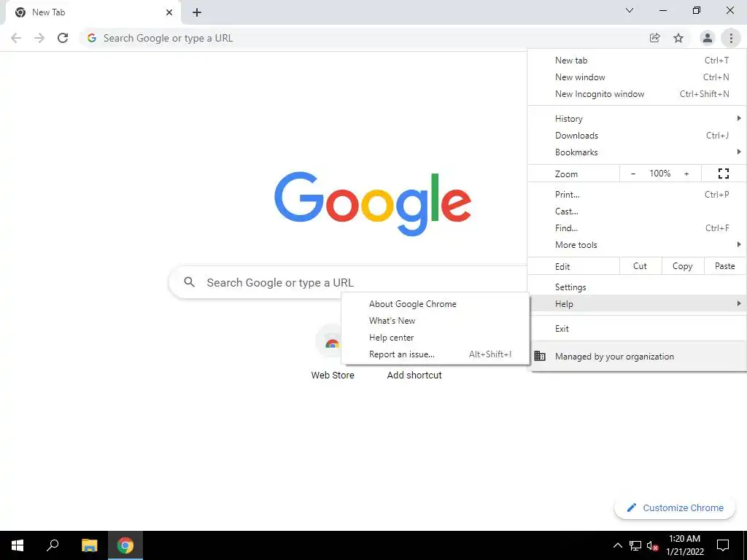The height and width of the screenshot is (560, 747).
Task: Expand the Bookmarks submenu
Action: 637,152
